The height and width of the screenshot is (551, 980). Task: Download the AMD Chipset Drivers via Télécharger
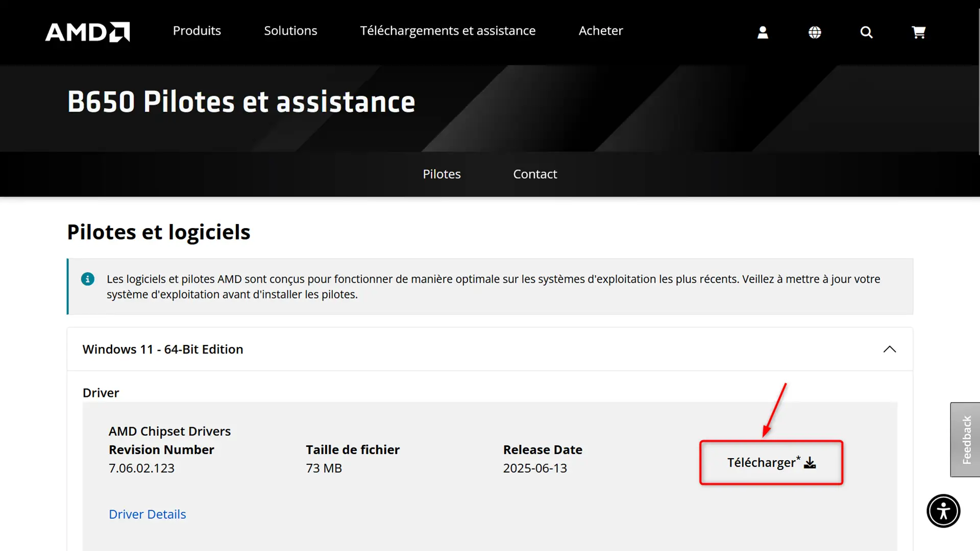[771, 462]
